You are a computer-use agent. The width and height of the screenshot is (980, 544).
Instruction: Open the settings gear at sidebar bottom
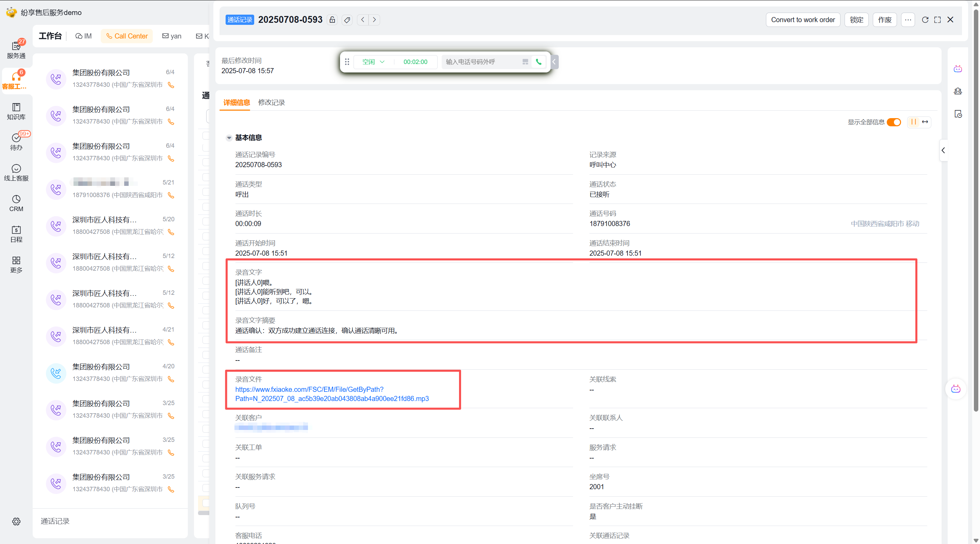(16, 521)
